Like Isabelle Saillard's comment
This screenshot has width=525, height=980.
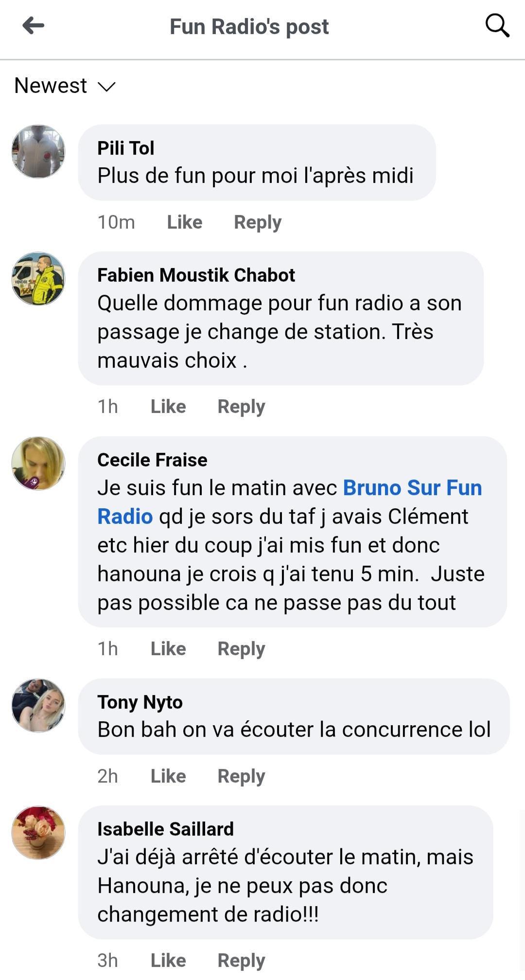[x=168, y=961]
